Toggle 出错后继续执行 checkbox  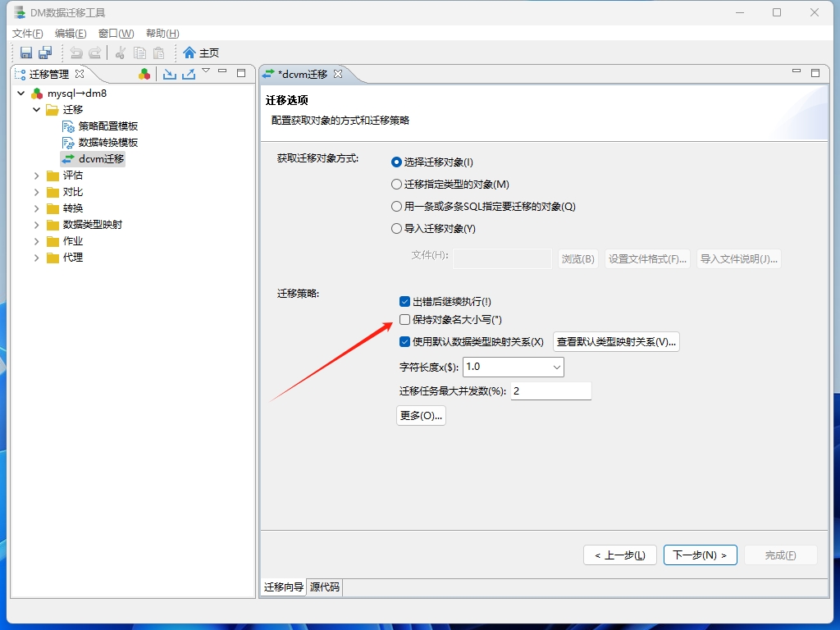pyautogui.click(x=405, y=302)
